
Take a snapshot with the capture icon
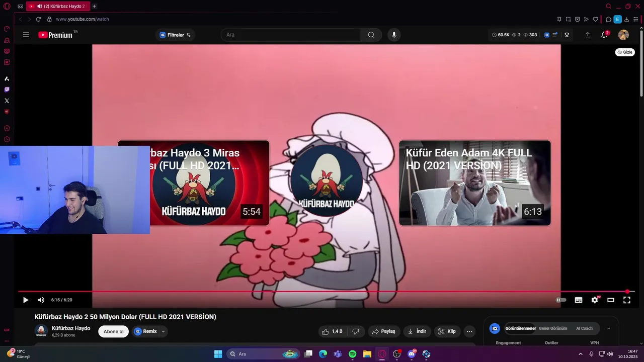coord(568,19)
